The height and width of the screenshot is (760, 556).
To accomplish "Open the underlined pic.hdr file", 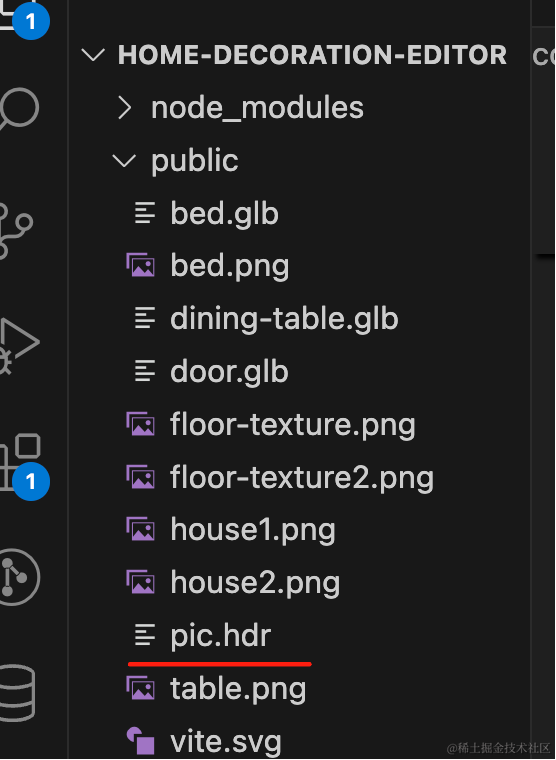I will tap(221, 635).
